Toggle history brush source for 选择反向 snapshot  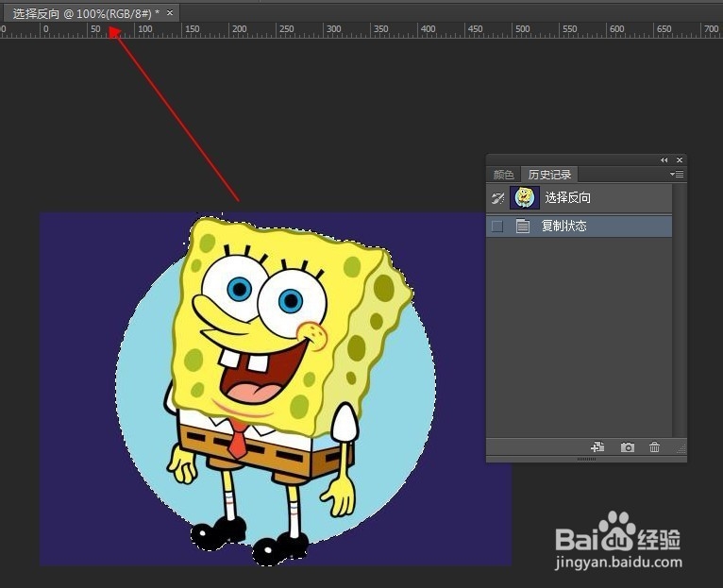497,198
